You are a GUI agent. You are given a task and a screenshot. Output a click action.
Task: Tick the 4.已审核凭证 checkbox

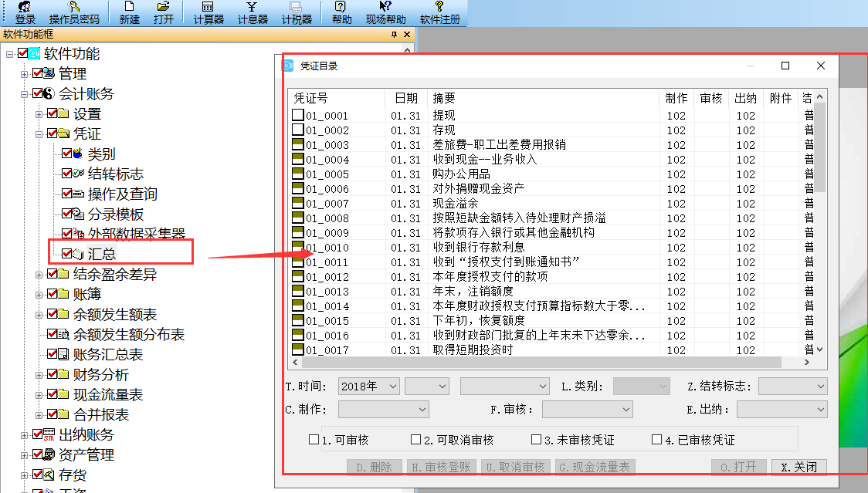[x=657, y=440]
